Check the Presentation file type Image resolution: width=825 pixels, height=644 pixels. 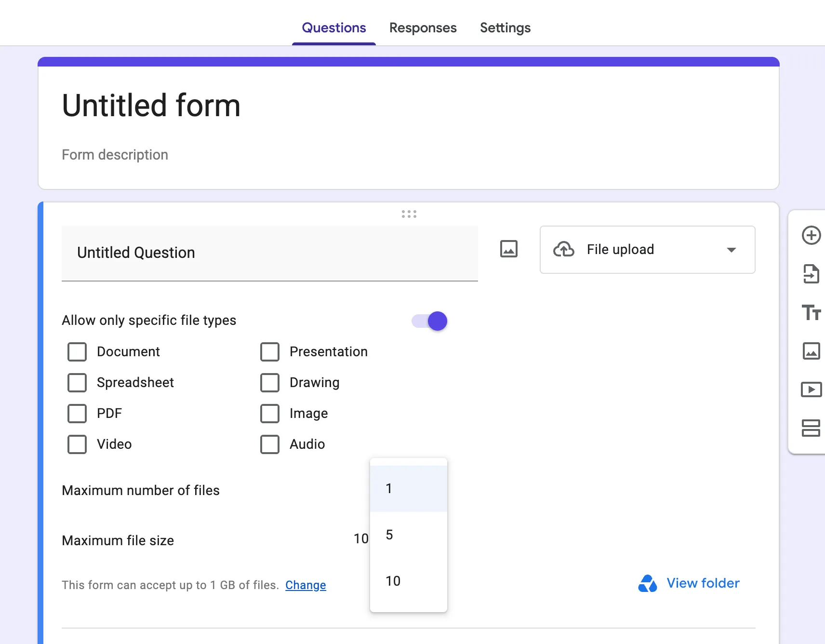point(270,352)
